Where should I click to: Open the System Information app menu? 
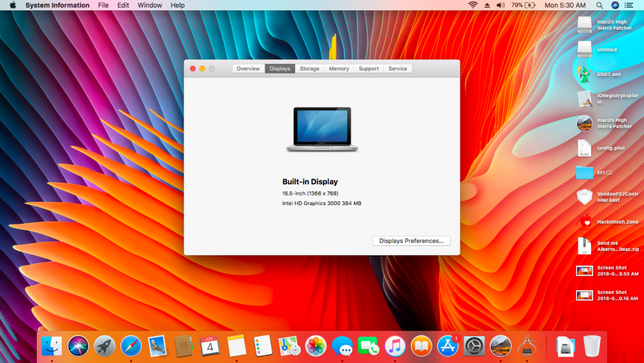click(x=57, y=5)
